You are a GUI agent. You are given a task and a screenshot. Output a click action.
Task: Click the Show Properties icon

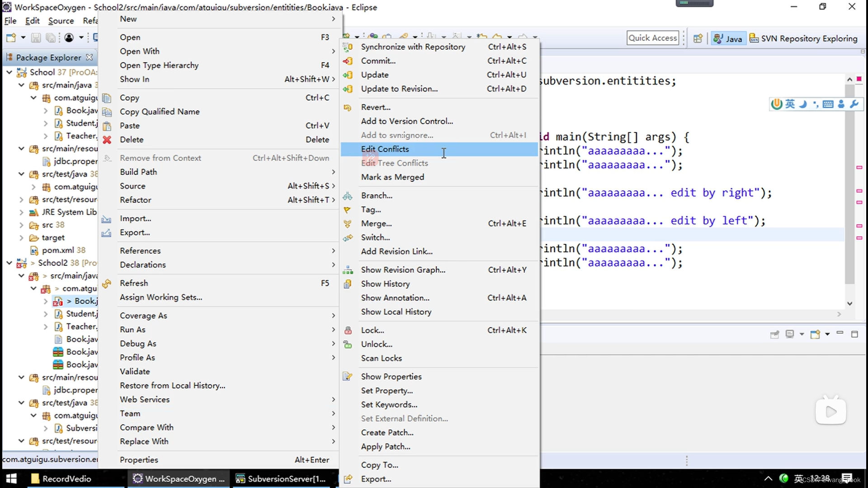(348, 376)
